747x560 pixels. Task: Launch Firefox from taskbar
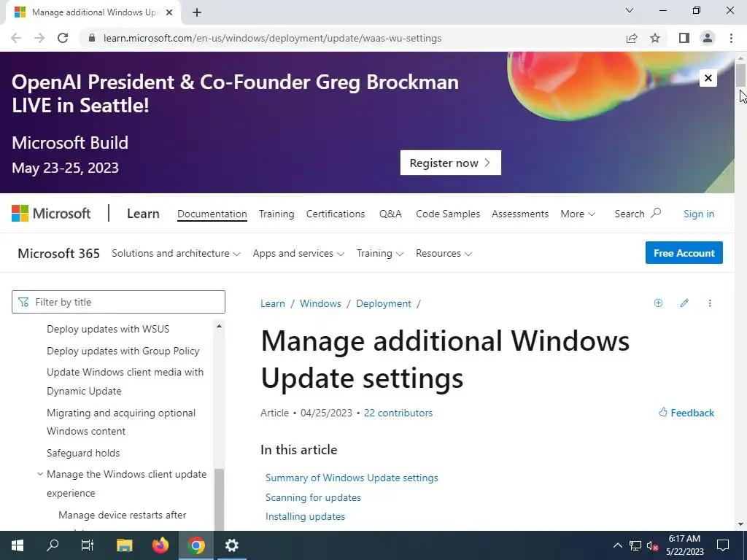point(160,545)
